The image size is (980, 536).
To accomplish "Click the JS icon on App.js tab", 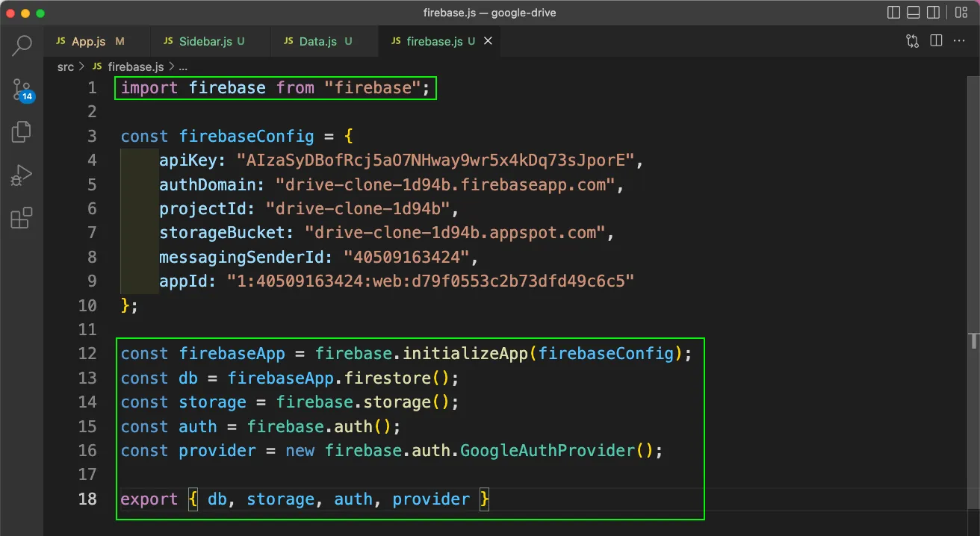I will pos(61,41).
